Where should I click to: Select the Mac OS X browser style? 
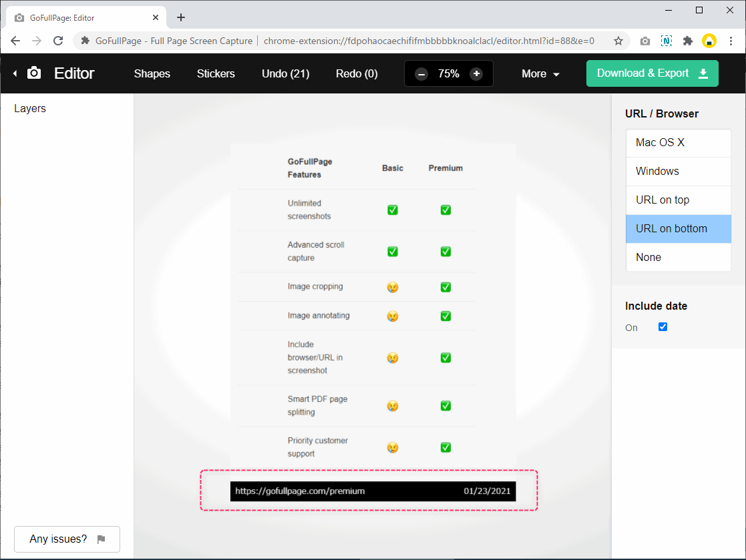(678, 143)
